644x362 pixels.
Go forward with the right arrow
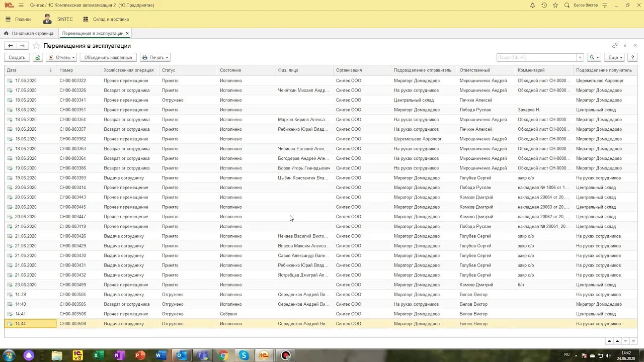(22, 46)
